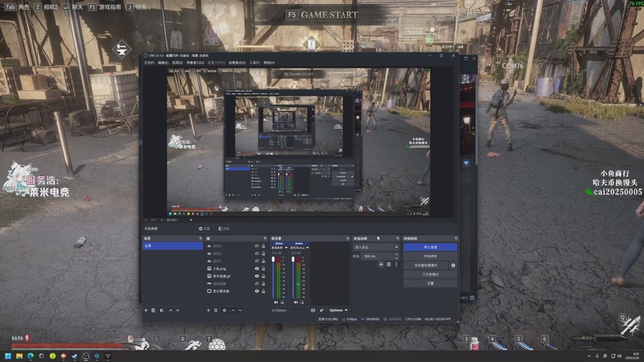644x362 pixels.
Task: Toggle the lock on the 小鱼.png source
Action: point(263,269)
